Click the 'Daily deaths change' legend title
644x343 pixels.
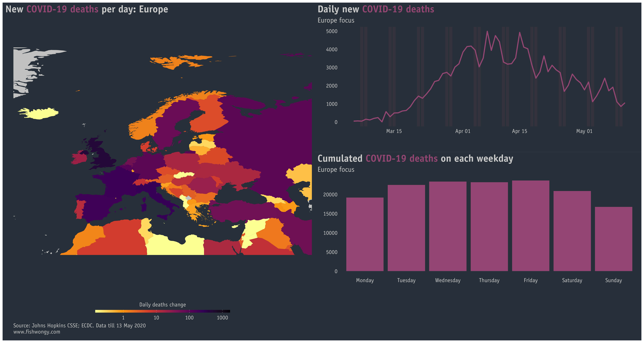tap(162, 305)
